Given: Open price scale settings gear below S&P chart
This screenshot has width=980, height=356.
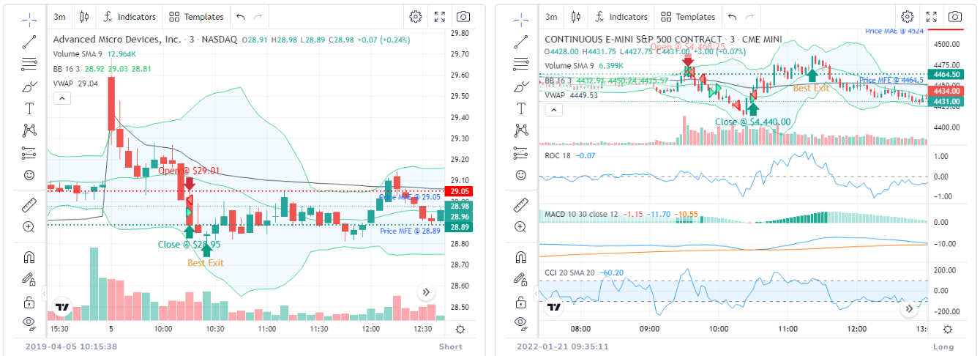Looking at the screenshot, I should pos(949,330).
